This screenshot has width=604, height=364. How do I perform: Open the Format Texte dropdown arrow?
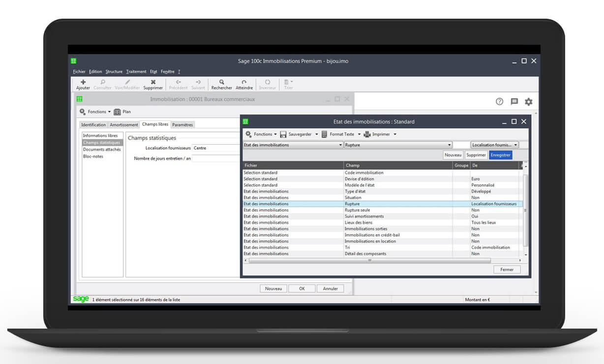[x=359, y=134]
